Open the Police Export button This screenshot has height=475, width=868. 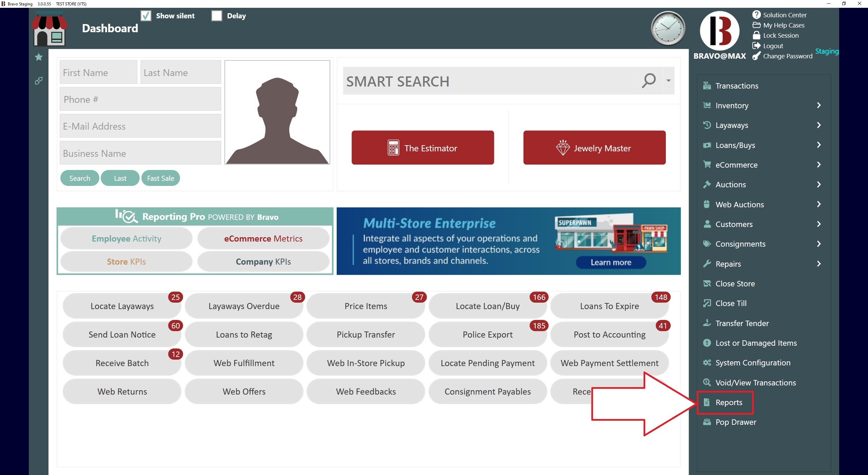[488, 335]
